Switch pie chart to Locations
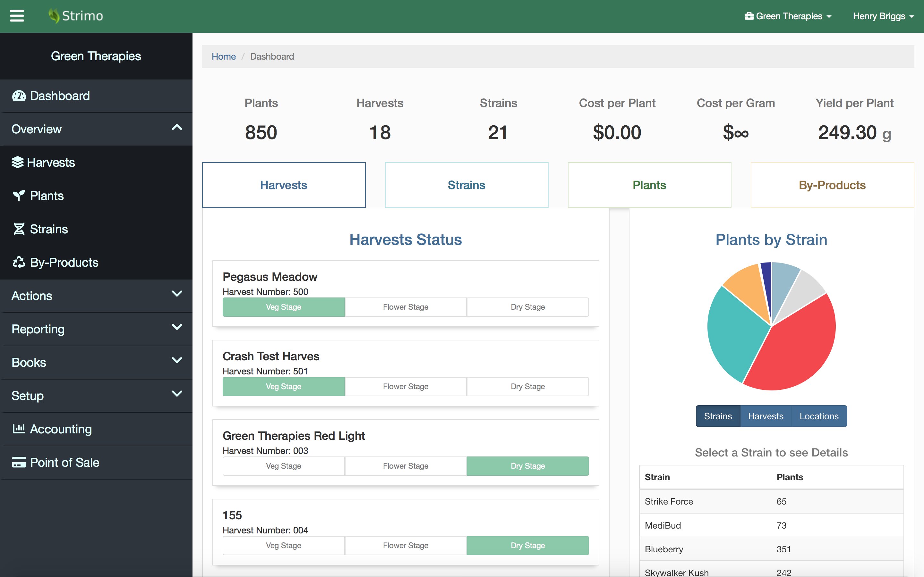Screen dimensions: 924x577 coord(819,416)
